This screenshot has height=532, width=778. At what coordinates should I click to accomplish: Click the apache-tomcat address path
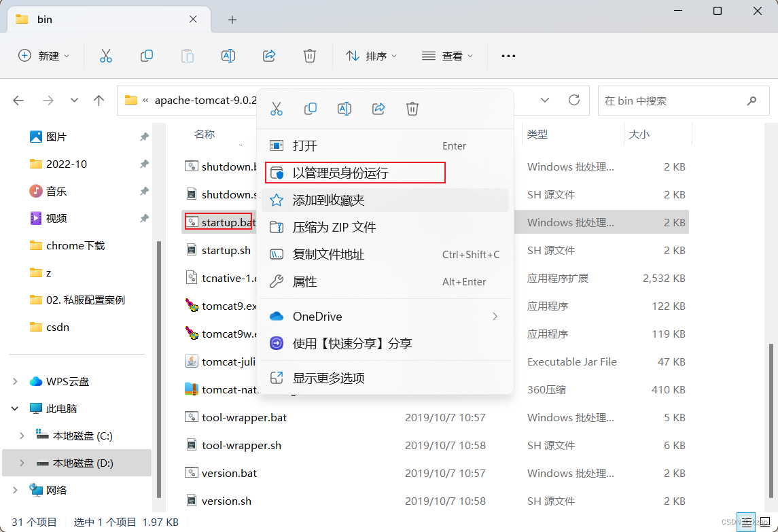pyautogui.click(x=205, y=101)
